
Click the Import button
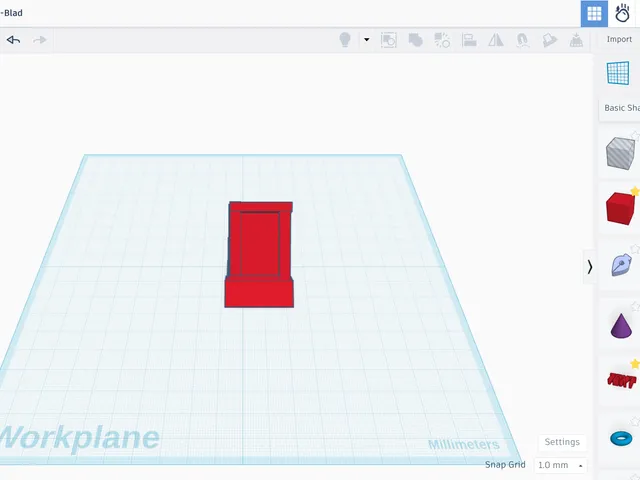pos(619,39)
